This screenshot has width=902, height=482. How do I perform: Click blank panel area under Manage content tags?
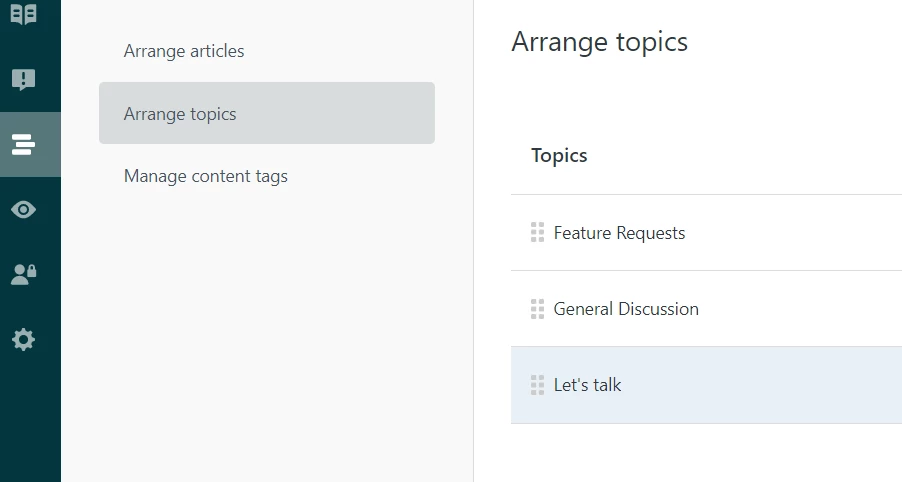click(x=266, y=330)
